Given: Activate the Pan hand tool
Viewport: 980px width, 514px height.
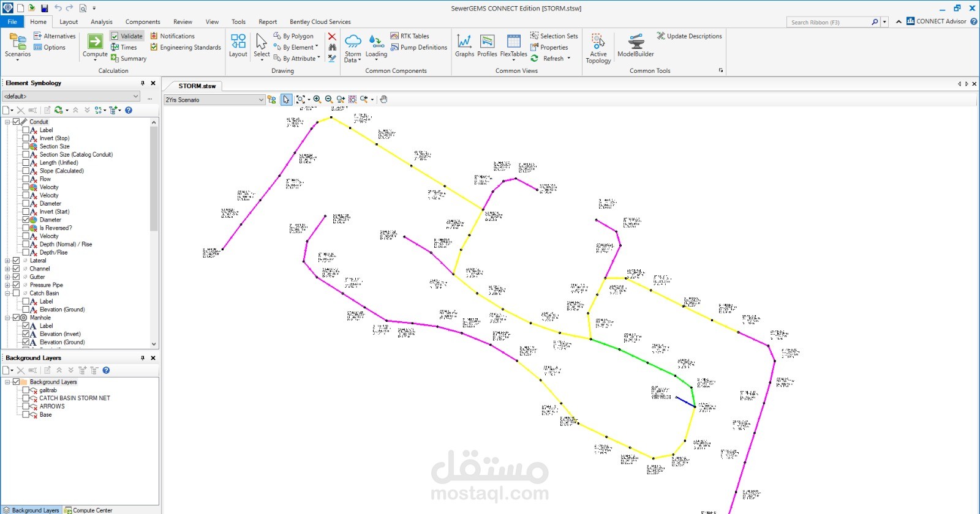Looking at the screenshot, I should pos(383,99).
